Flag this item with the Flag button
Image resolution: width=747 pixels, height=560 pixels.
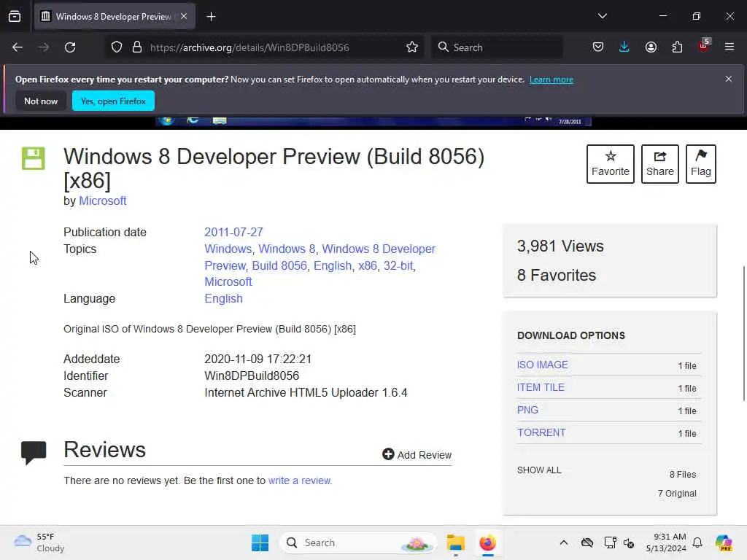point(701,164)
